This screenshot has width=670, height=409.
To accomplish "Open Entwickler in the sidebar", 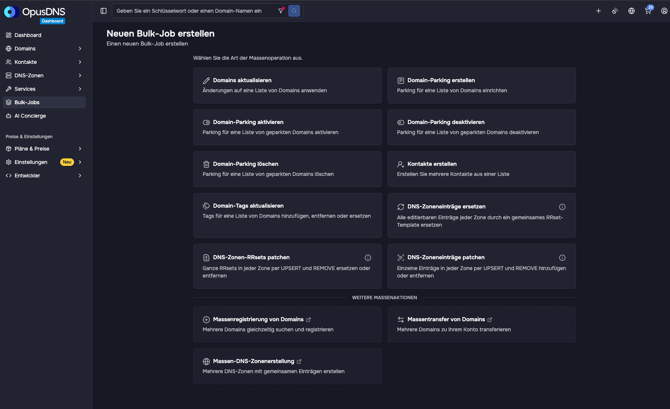I will [44, 176].
